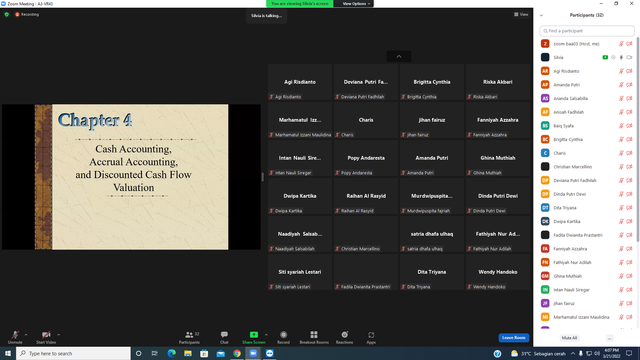Click the green Share Screen button
The width and height of the screenshot is (640, 360).
pyautogui.click(x=253, y=337)
